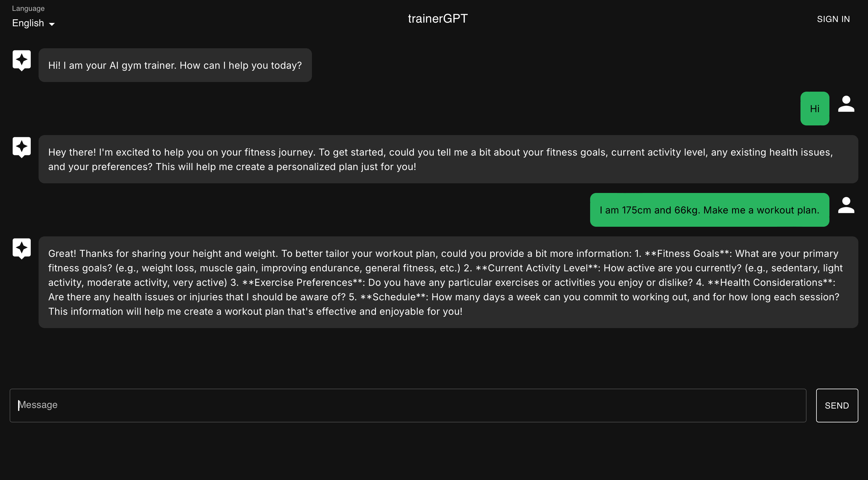Screen dimensions: 868x480
Task: Click the 'Hey there! I'm excited' message
Action: click(x=448, y=159)
